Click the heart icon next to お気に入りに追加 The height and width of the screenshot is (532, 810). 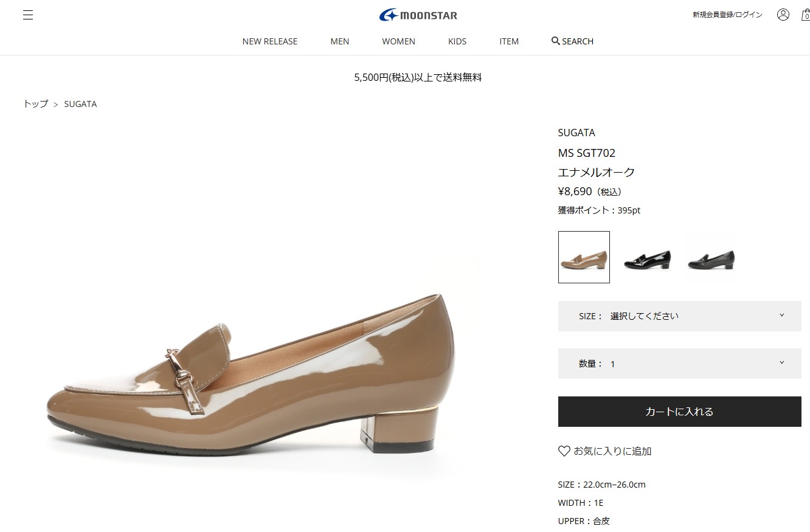(563, 451)
